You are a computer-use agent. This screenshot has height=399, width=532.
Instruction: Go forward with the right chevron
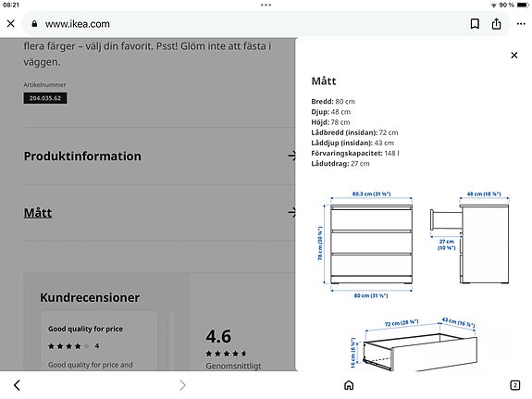pyautogui.click(x=182, y=385)
